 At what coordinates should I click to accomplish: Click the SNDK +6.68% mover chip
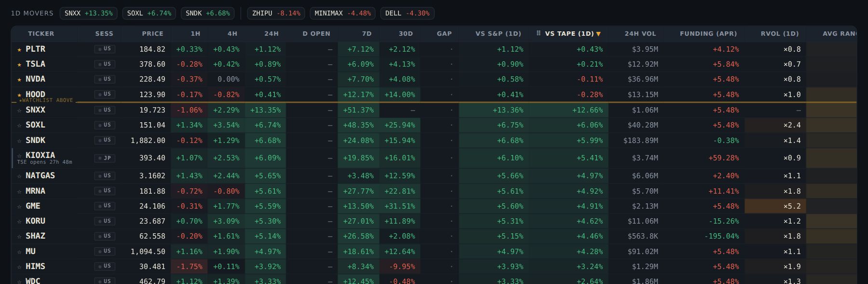click(x=208, y=14)
